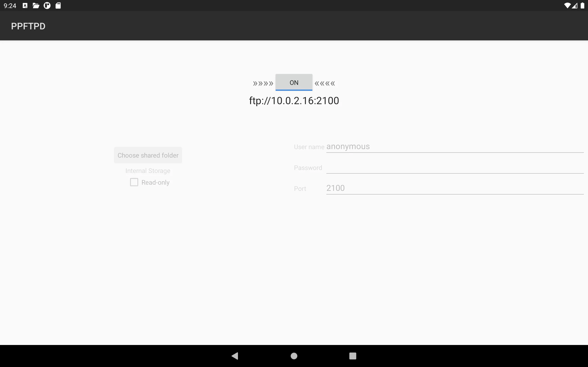Tap the recents navigation button
Screen dimensions: 588x367
352,355
